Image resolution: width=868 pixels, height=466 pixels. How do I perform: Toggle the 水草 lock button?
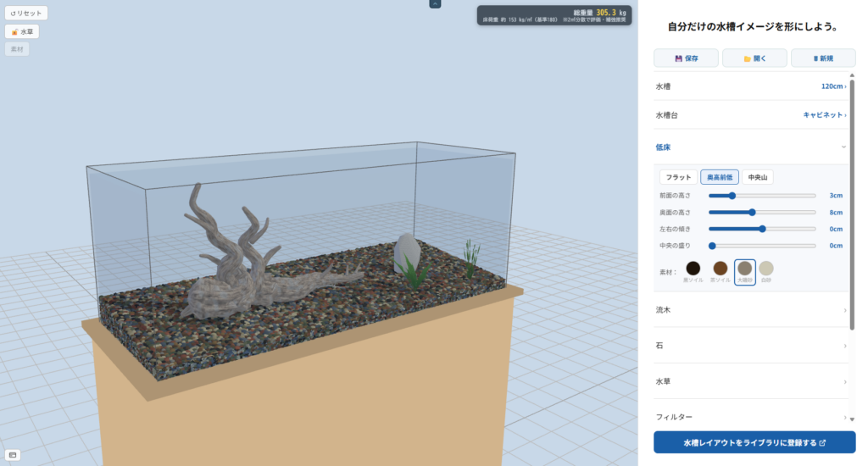pyautogui.click(x=22, y=31)
